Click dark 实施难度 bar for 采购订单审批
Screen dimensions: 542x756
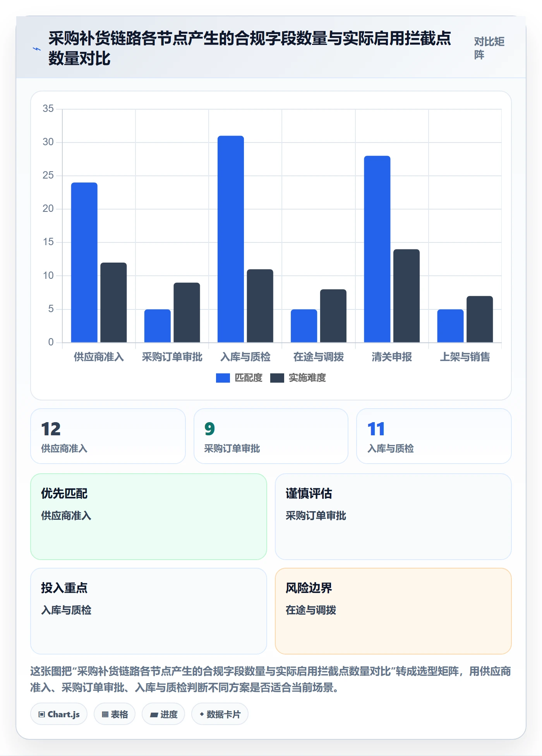pos(187,313)
